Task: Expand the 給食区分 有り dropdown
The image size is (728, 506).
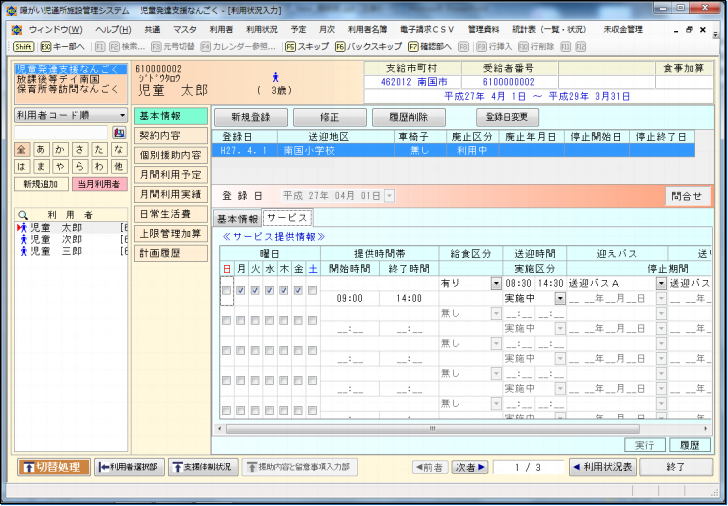Action: coord(496,284)
